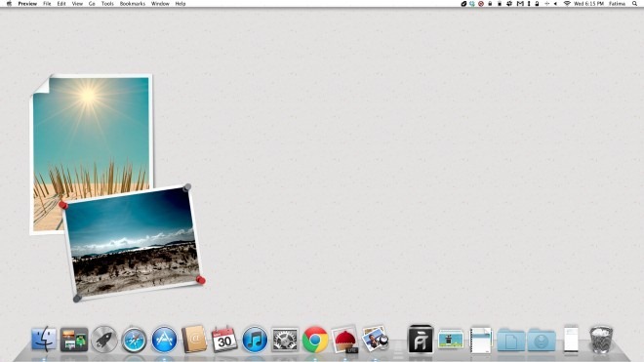Viewport: 644px width, 362px height.
Task: Open the Documents folder stack
Action: (x=511, y=341)
